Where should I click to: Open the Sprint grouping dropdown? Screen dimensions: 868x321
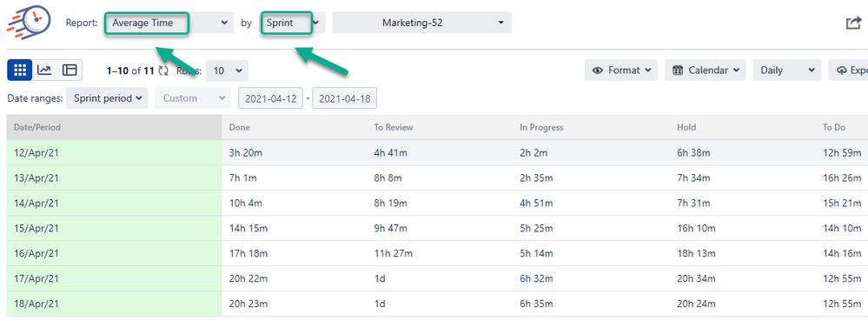click(292, 23)
